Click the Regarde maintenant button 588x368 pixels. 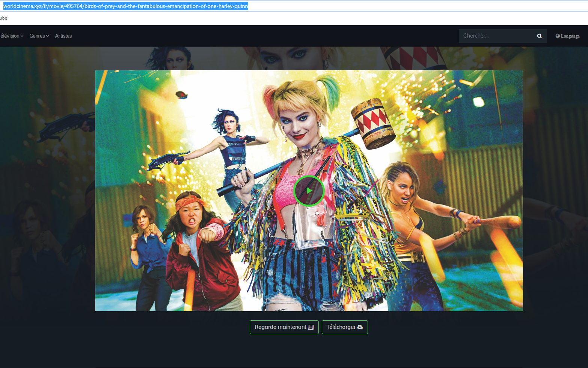coord(284,327)
